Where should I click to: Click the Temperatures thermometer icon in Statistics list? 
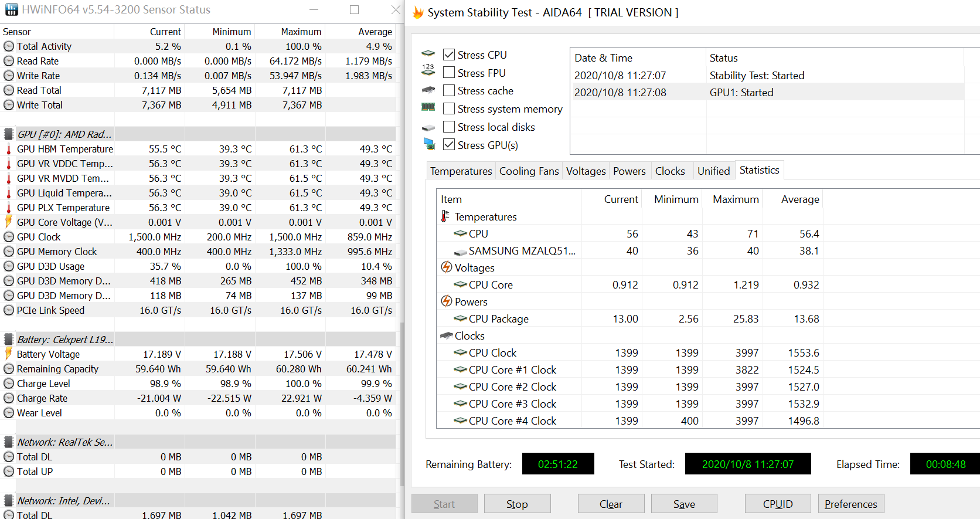[445, 216]
